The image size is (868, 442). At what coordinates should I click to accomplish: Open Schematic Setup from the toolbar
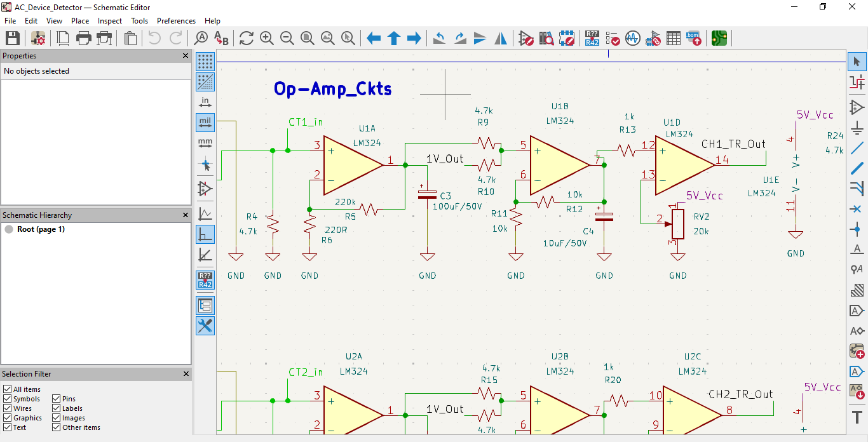click(37, 38)
